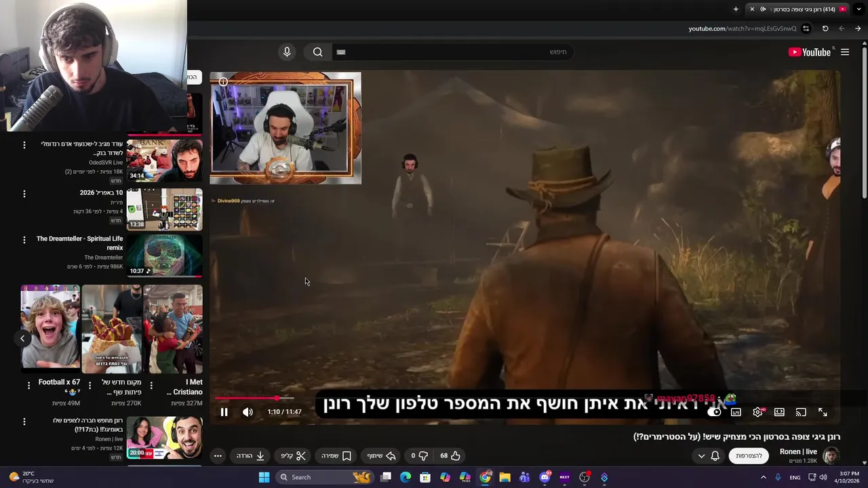Click the cast to TV icon

point(801,412)
